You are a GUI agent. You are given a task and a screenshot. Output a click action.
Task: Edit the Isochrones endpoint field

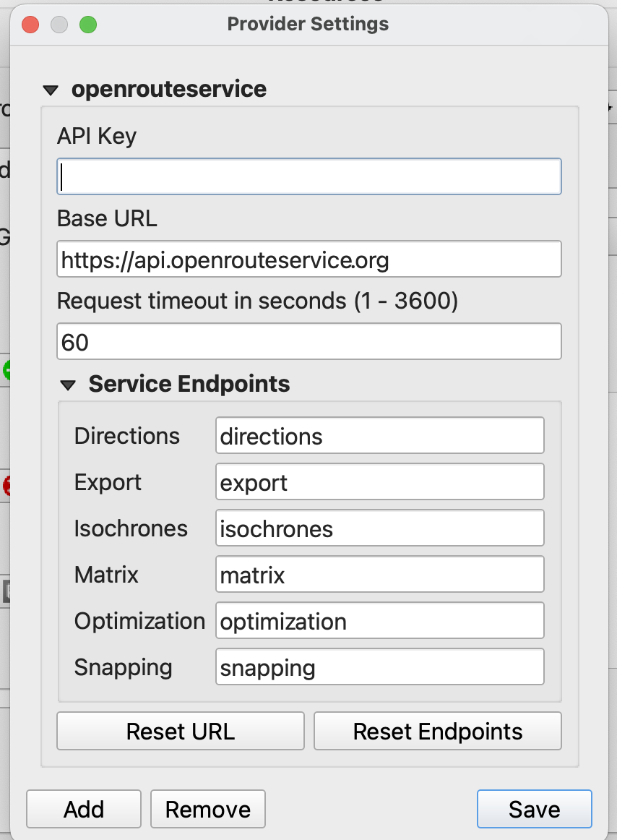coord(380,528)
